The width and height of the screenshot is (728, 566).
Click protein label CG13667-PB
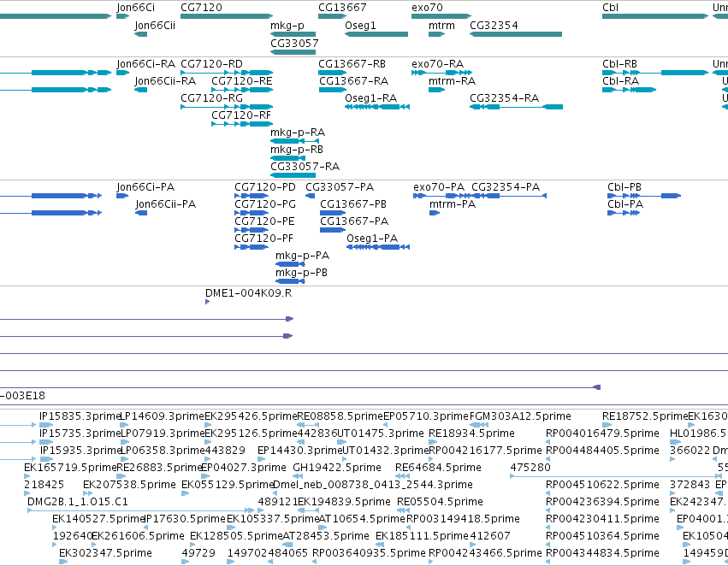click(352, 204)
